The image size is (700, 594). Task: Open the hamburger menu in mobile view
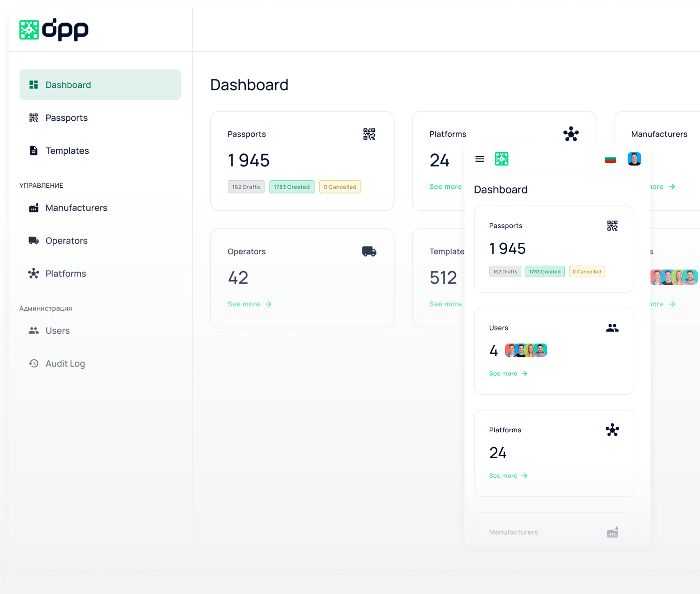(x=480, y=159)
